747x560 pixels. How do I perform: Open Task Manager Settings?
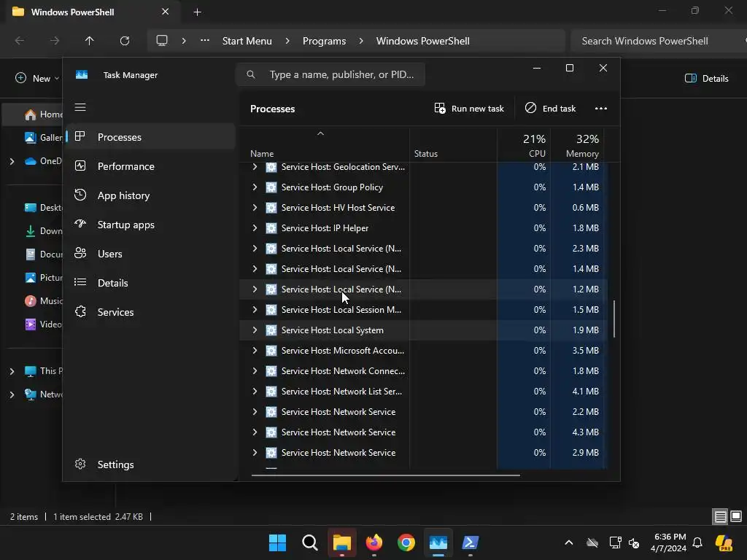[x=150, y=464]
